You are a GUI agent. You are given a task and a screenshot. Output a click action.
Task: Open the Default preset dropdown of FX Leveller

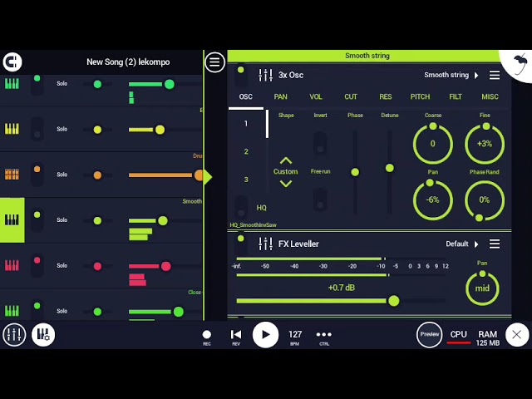pos(462,244)
